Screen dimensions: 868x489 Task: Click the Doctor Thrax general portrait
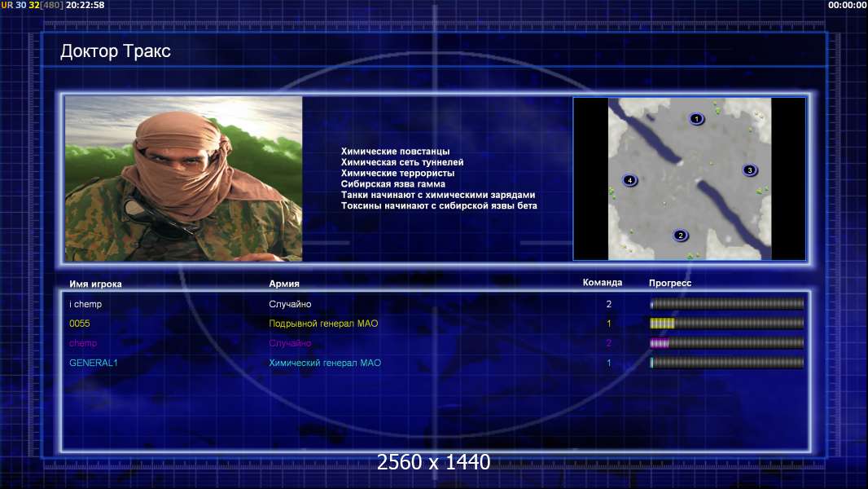click(184, 178)
